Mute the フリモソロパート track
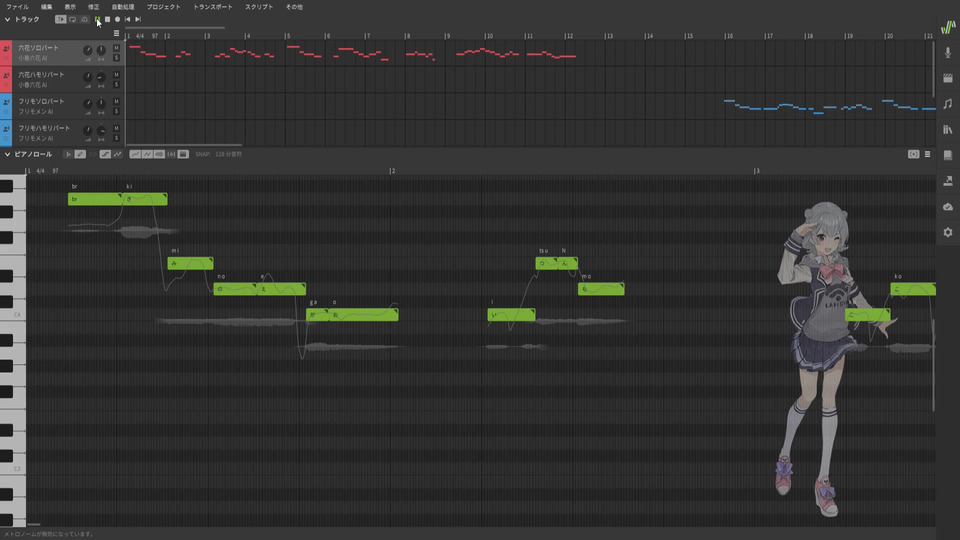Image resolution: width=960 pixels, height=540 pixels. pyautogui.click(x=116, y=102)
